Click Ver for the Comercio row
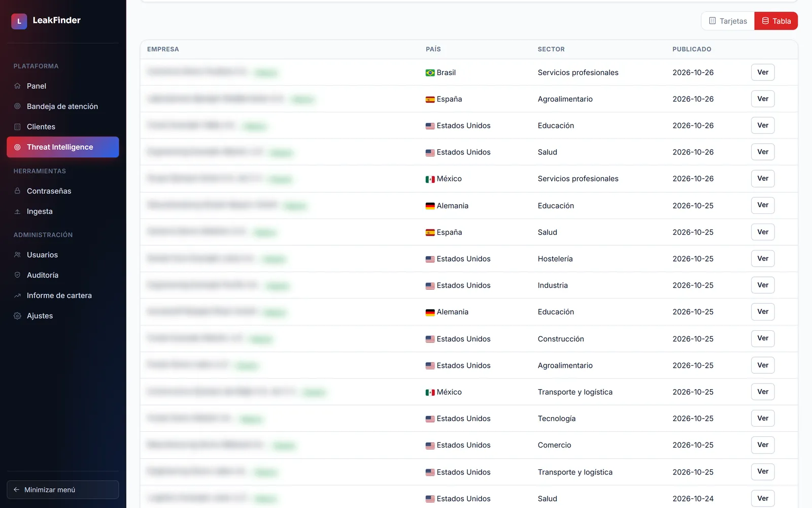812x508 pixels. [x=763, y=445]
